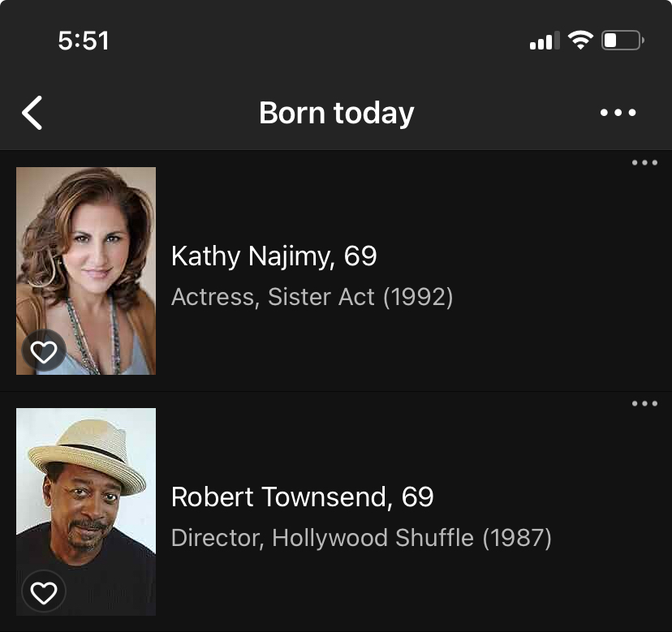Tap the cellular signal bars icon
Viewport: 672px width, 632px height.
coord(544,41)
